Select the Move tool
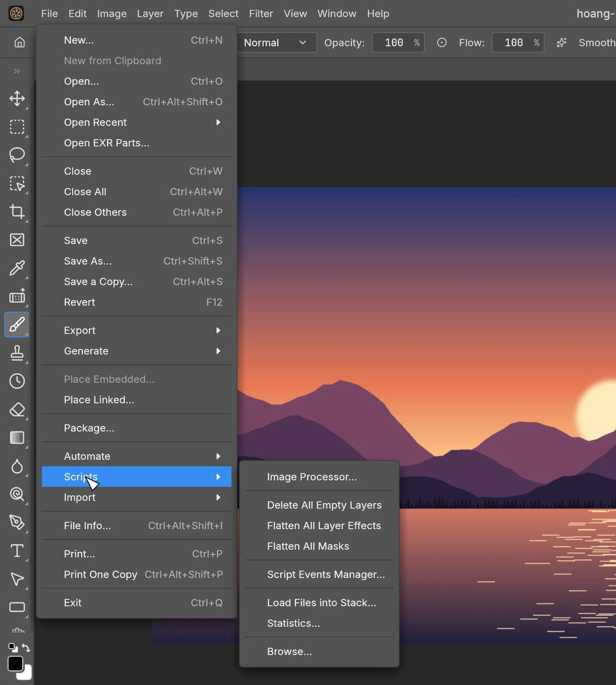This screenshot has height=685, width=616. (17, 98)
